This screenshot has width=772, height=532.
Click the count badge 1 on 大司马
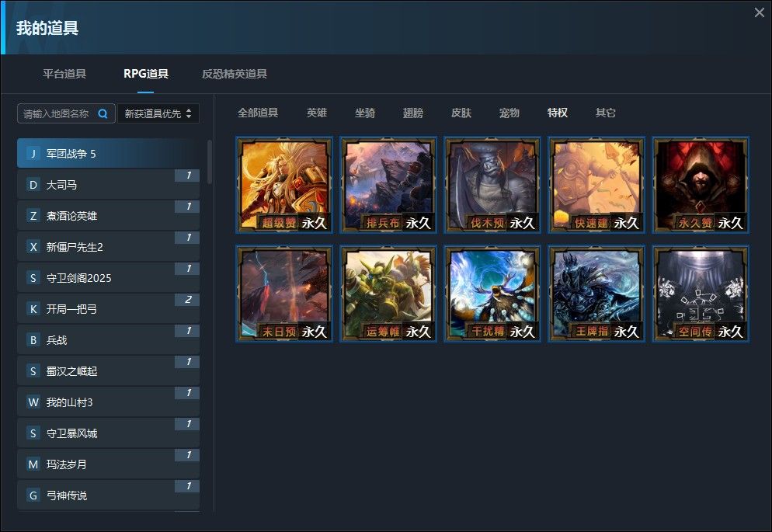pyautogui.click(x=187, y=176)
